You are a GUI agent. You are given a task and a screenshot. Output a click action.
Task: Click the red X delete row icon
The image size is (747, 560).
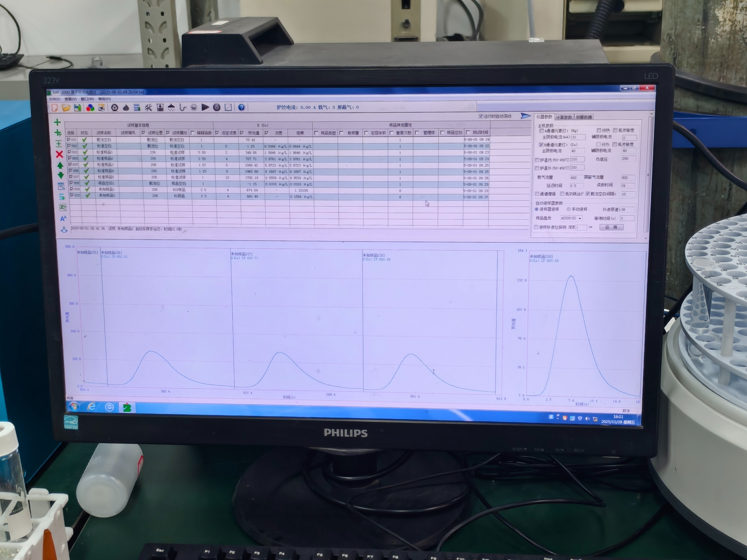(59, 154)
